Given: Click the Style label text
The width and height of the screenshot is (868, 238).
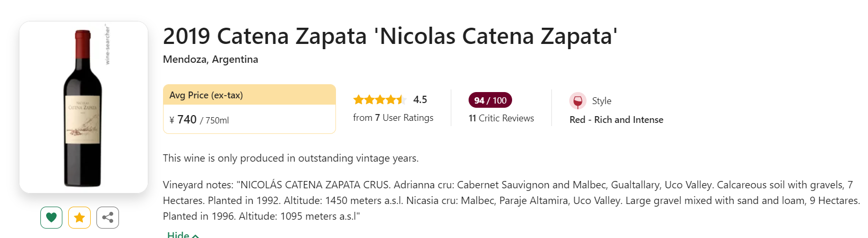Looking at the screenshot, I should click(602, 101).
